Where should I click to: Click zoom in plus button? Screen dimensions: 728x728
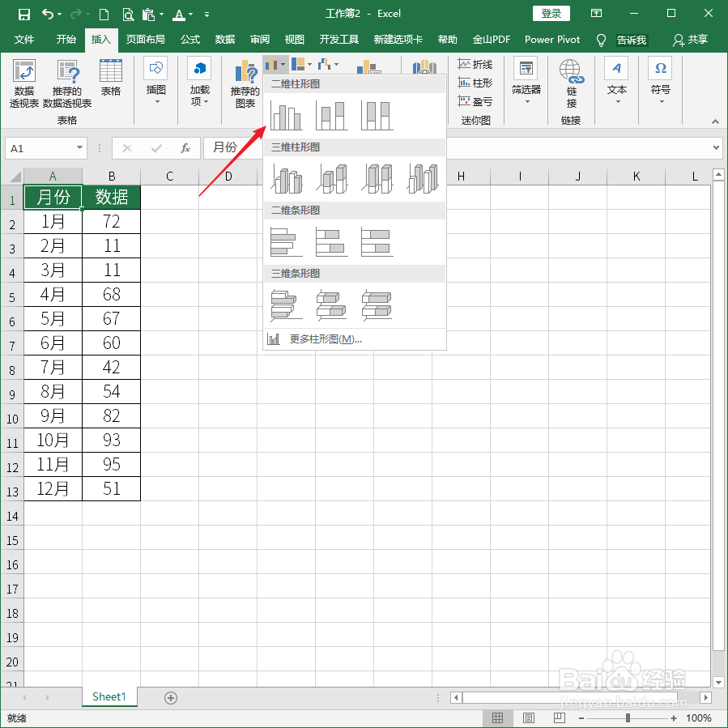[x=673, y=717]
